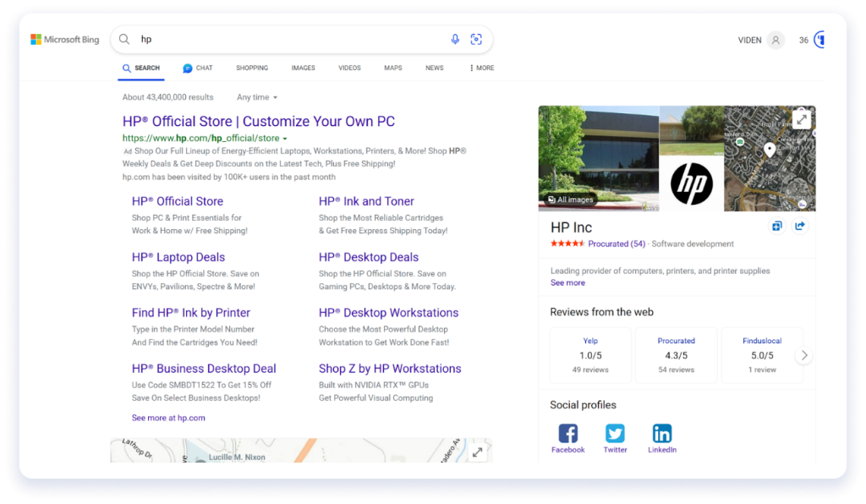Click the microphone icon for voice search

pyautogui.click(x=455, y=39)
